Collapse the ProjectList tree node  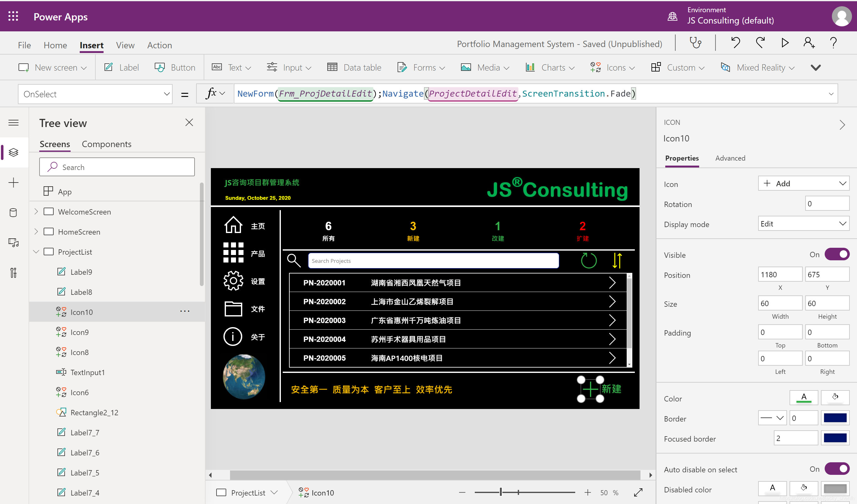click(36, 252)
